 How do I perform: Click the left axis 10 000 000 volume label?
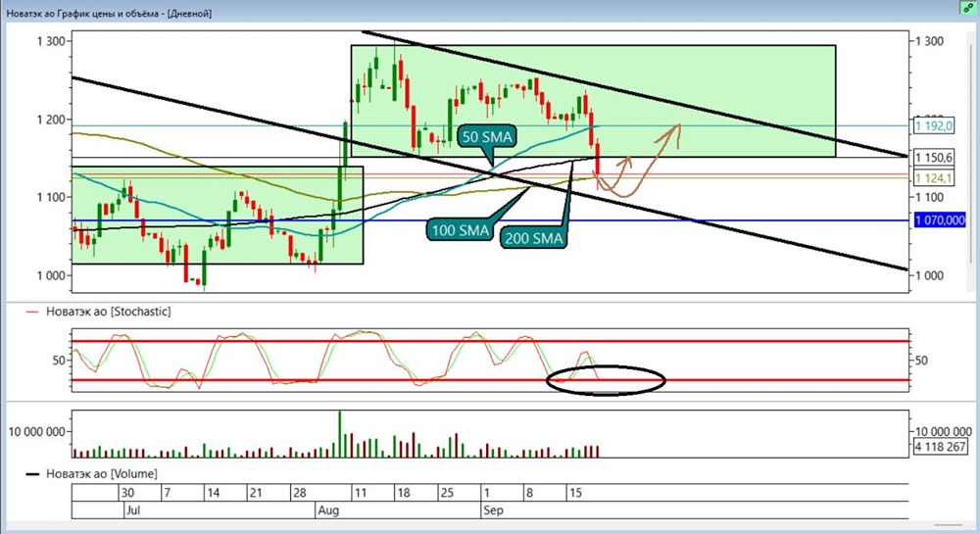[x=37, y=431]
